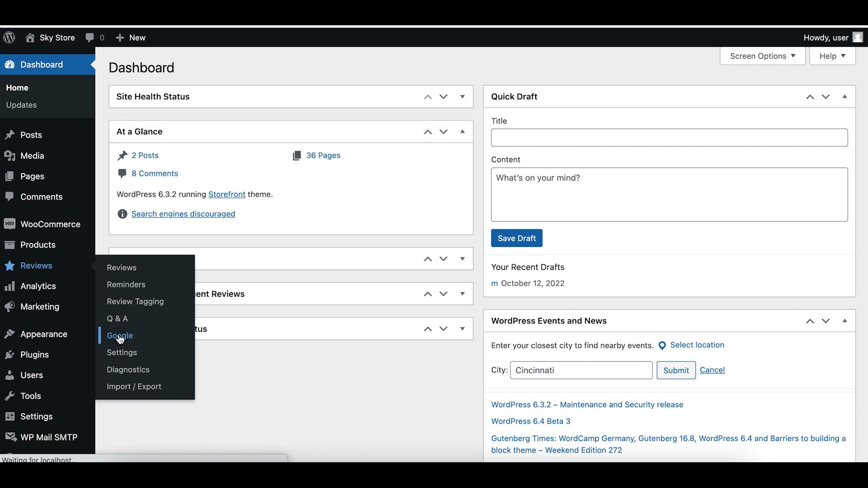Open the Help dropdown
The width and height of the screenshot is (868, 488).
tap(832, 56)
